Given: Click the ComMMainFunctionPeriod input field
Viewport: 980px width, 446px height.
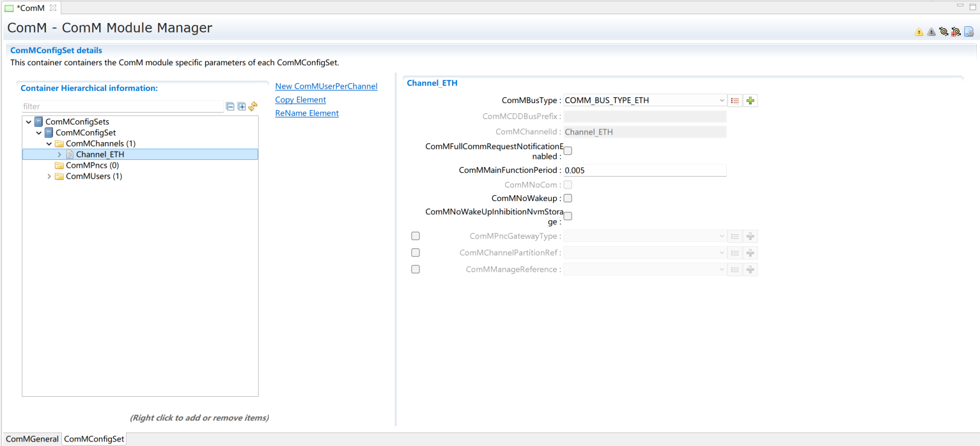Looking at the screenshot, I should click(x=644, y=170).
